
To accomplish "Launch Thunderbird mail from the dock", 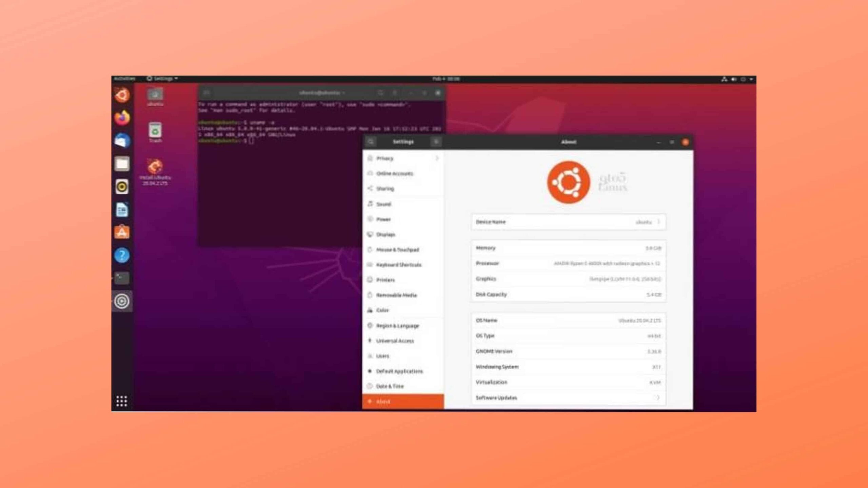I will (x=122, y=141).
